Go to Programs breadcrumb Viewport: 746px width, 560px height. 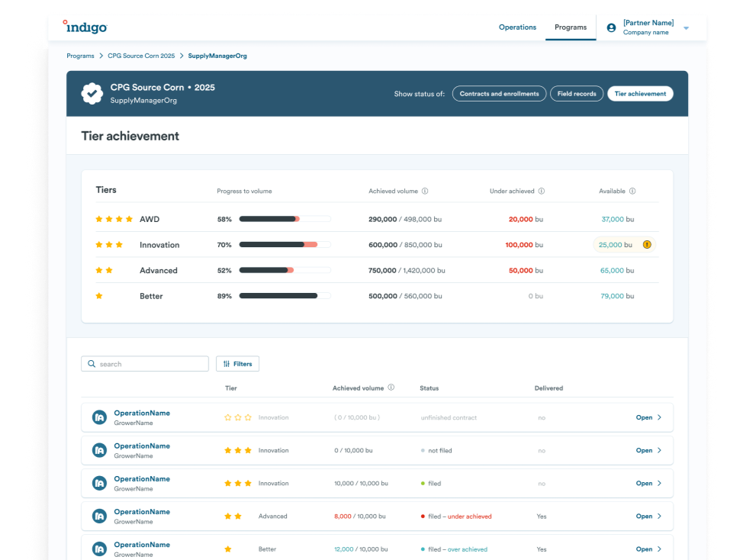(80, 56)
